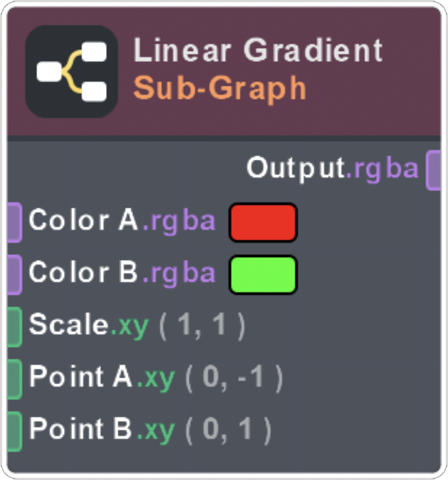Image resolution: width=448 pixels, height=480 pixels.
Task: Click the Point A.xy label
Action: click(x=101, y=378)
